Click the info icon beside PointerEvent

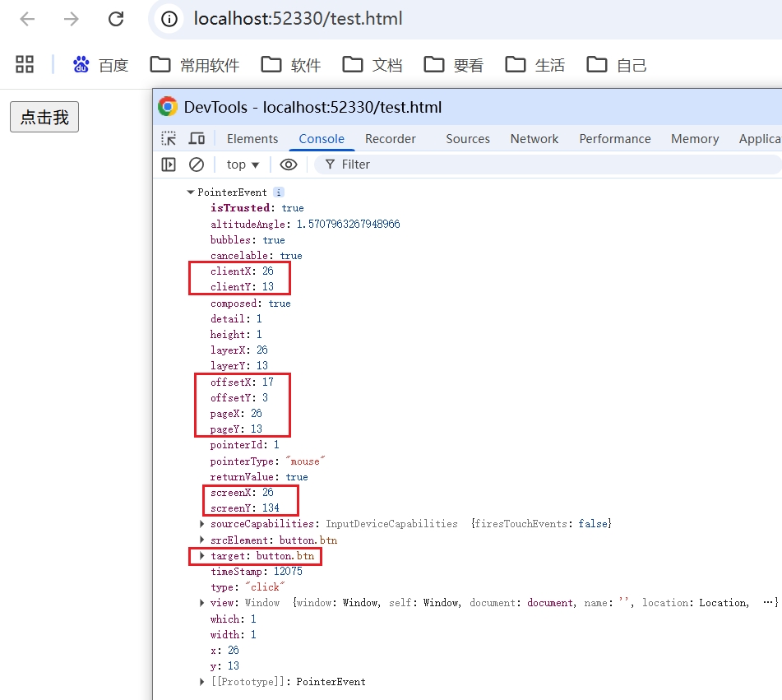[x=279, y=192]
